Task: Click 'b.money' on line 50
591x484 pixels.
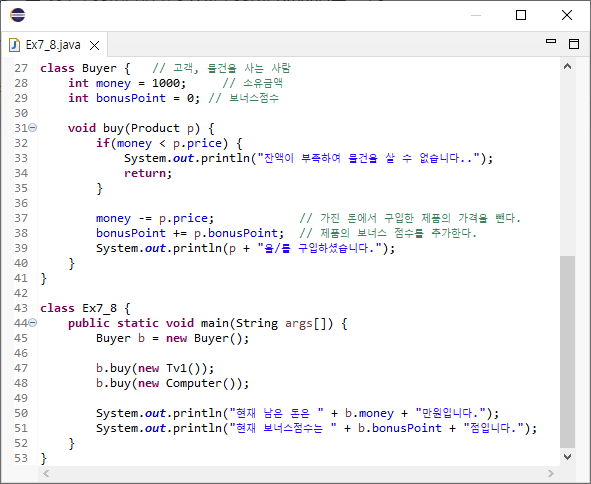Action: coord(369,414)
